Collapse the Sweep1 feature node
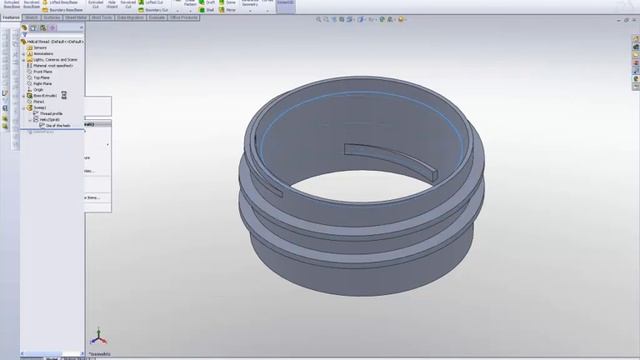This screenshot has width=640, height=360. (24, 108)
